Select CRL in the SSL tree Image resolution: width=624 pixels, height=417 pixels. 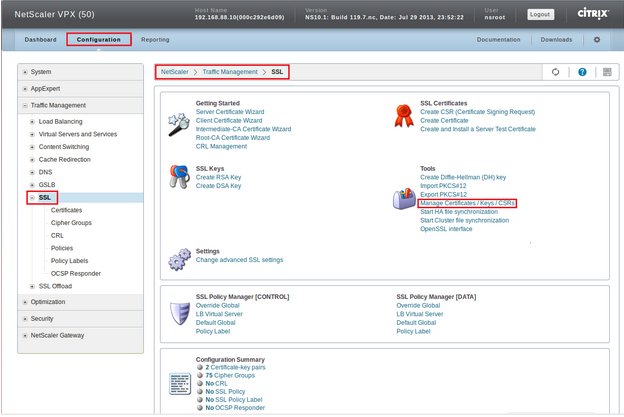pos(57,236)
